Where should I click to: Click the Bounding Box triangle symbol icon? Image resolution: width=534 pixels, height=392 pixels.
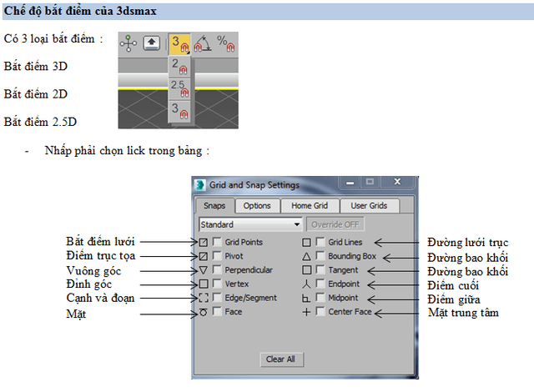tap(306, 256)
